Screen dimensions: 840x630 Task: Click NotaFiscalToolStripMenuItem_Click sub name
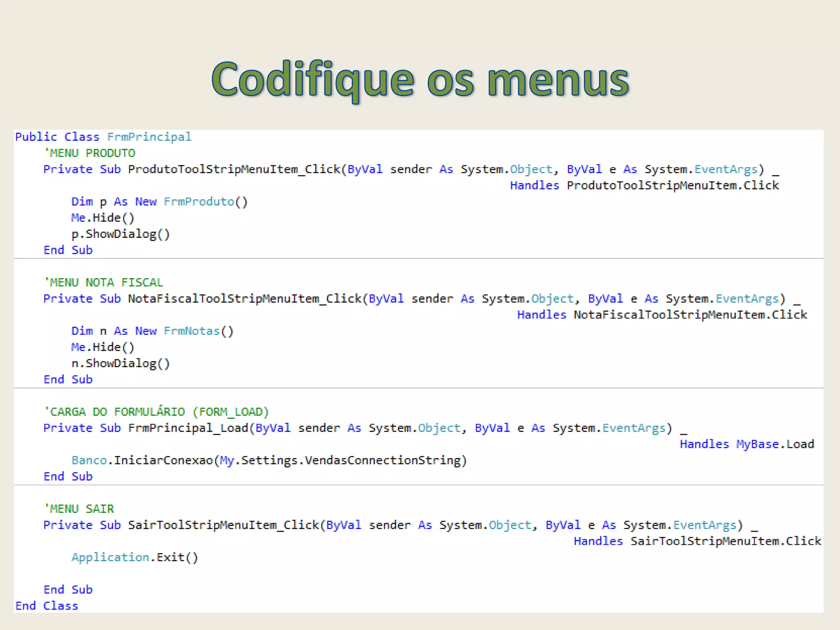coord(244,299)
